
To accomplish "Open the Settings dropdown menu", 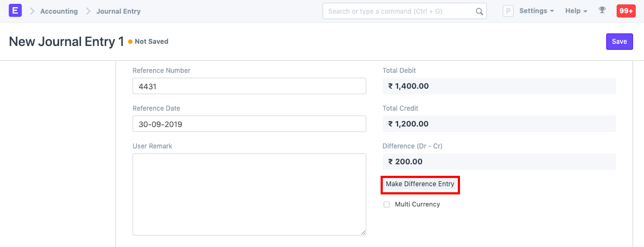I will coord(536,11).
